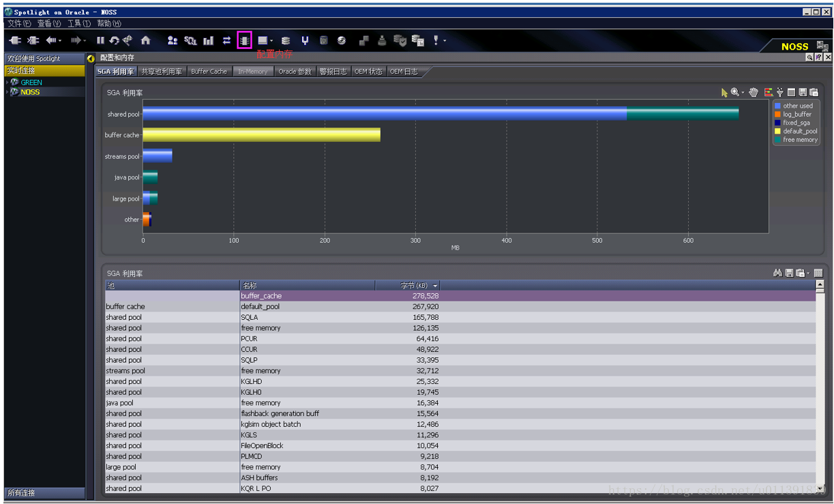The image size is (834, 504).
Task: Switch to the Oracle 参数 tab
Action: [295, 71]
